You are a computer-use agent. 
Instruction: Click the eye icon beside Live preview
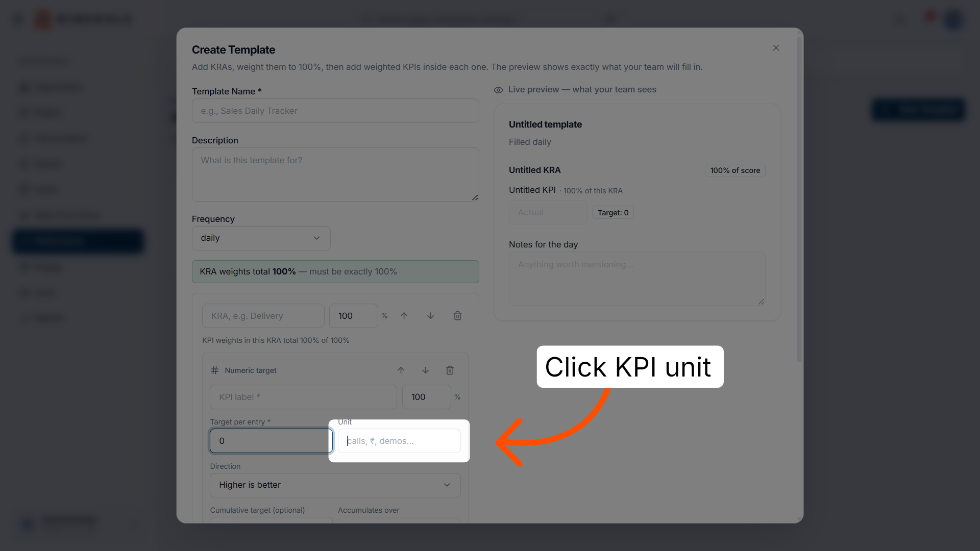[x=498, y=90]
